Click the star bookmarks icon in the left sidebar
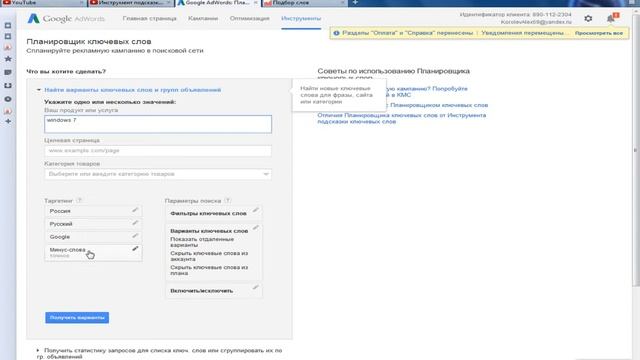 (x=8, y=59)
